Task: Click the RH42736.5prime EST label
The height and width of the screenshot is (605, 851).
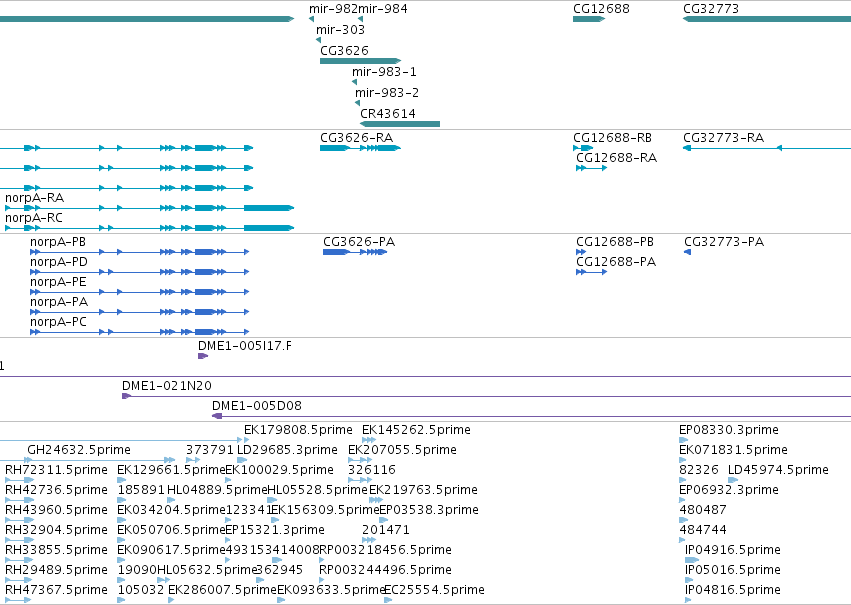Action: pyautogui.click(x=56, y=491)
